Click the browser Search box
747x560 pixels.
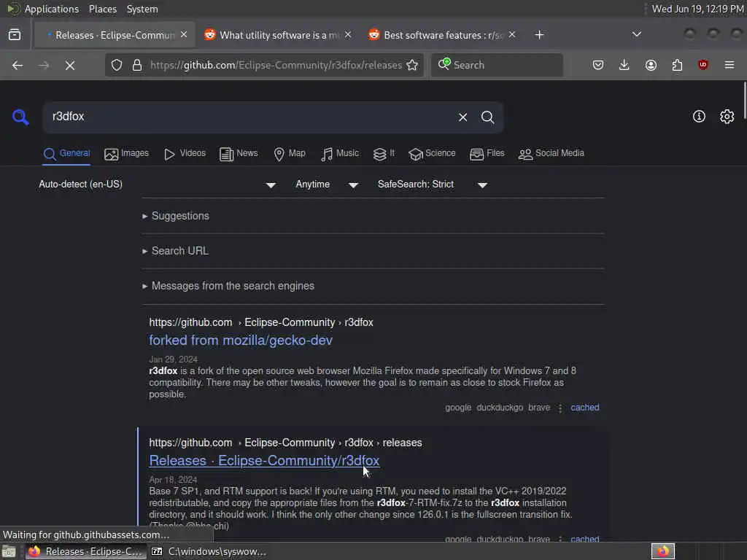point(497,65)
